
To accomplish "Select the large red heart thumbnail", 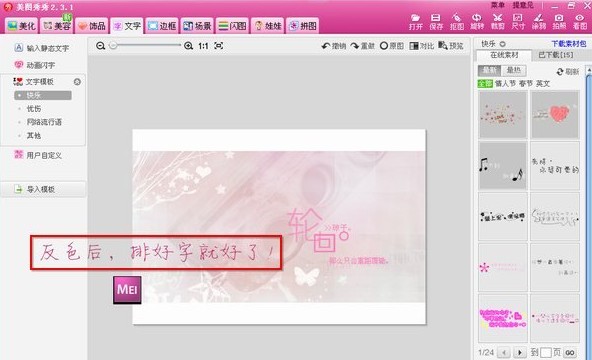I will pos(555,114).
